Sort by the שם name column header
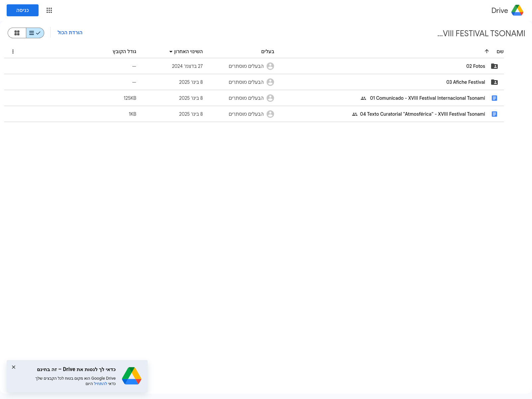Screen dimensions: 532x399 click(x=500, y=51)
